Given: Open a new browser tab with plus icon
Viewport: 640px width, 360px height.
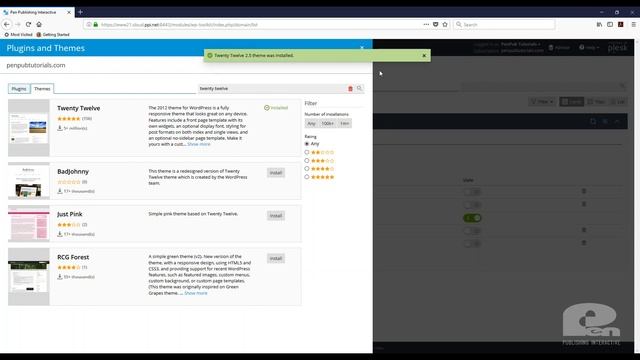Looking at the screenshot, I should coord(80,12).
